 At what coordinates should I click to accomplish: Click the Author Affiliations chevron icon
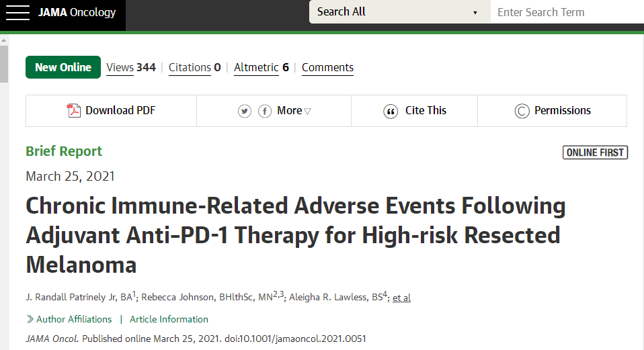30,319
